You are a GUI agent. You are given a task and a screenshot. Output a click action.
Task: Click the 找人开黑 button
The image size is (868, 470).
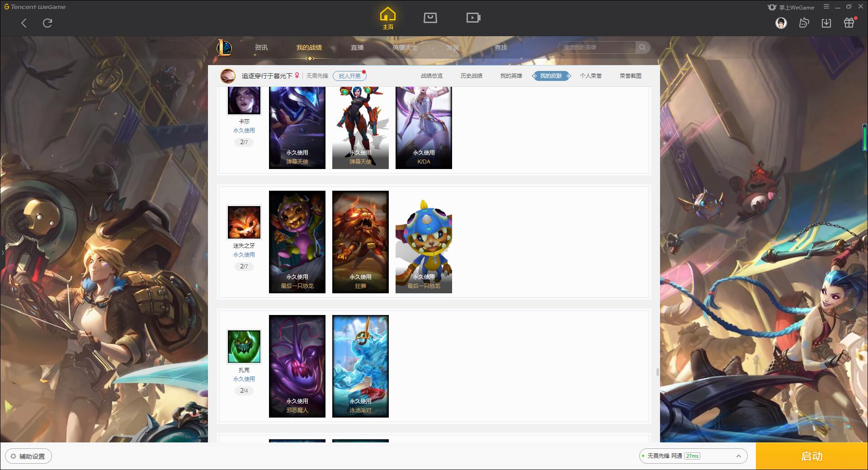point(349,76)
